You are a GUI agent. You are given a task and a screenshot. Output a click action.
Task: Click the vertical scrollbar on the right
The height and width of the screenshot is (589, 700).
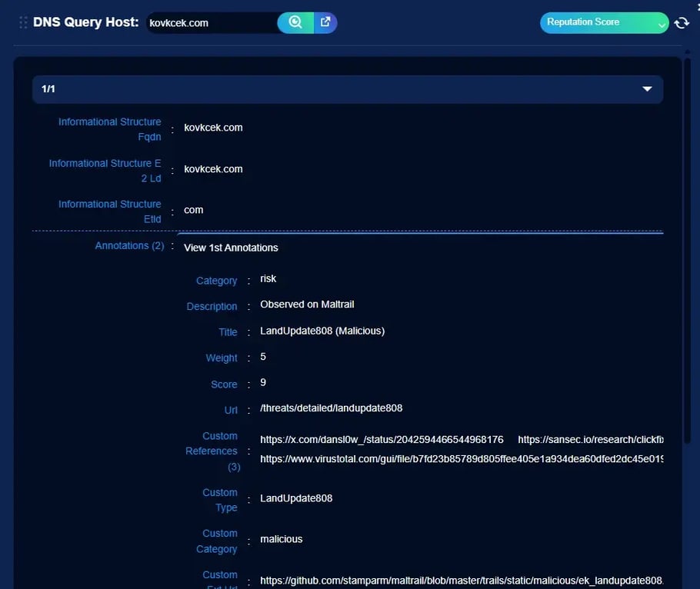point(687,250)
